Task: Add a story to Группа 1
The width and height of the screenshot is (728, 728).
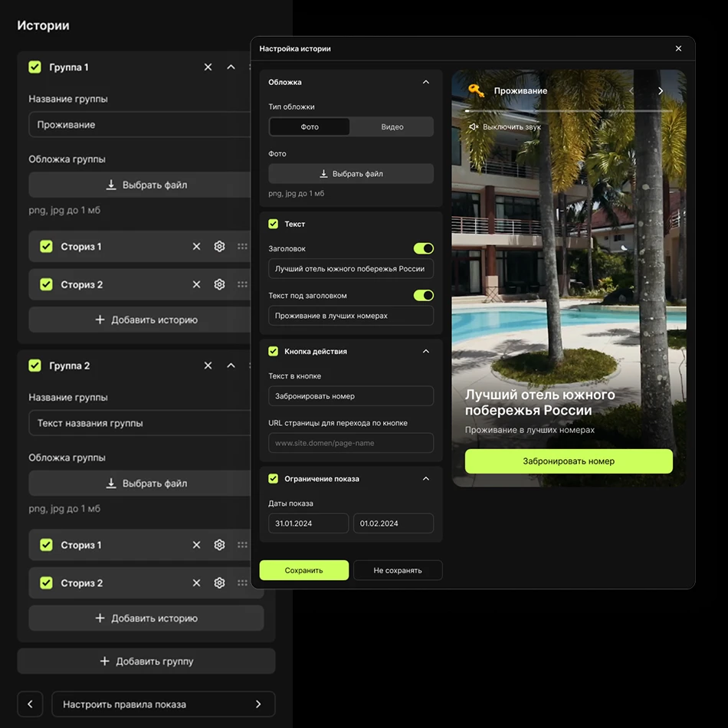Action: [x=139, y=320]
